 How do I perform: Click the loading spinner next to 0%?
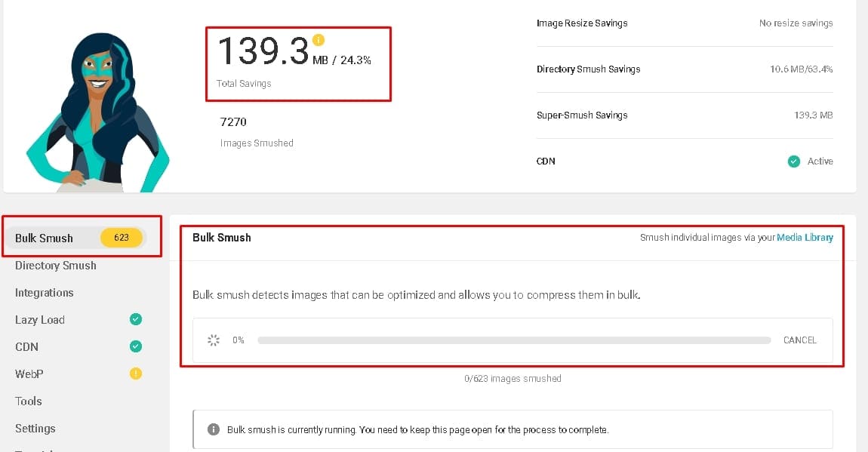click(214, 340)
